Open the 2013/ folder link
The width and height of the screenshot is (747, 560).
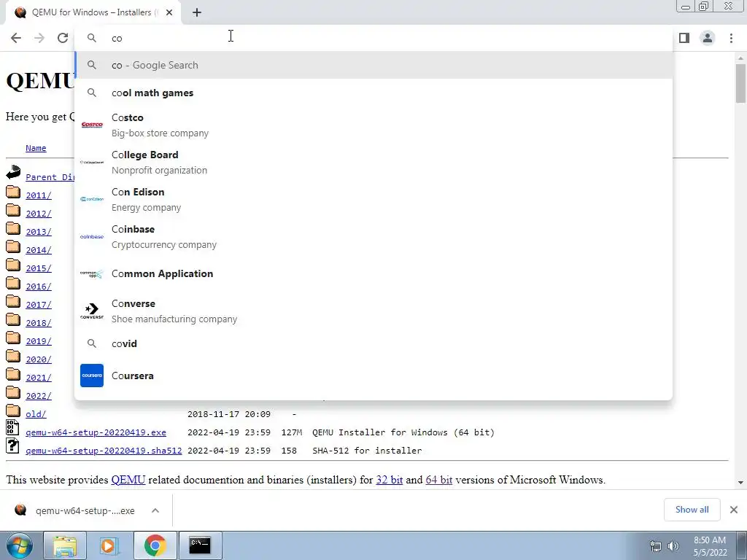point(39,232)
